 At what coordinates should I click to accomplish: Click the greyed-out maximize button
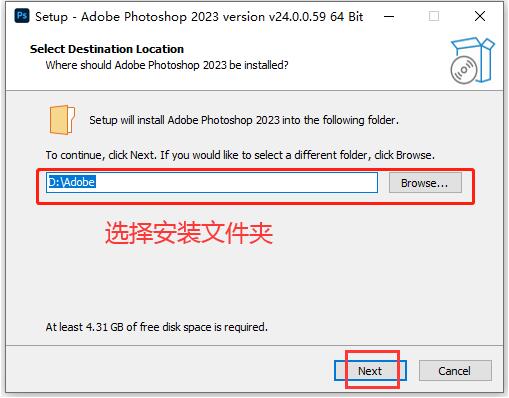coord(434,16)
